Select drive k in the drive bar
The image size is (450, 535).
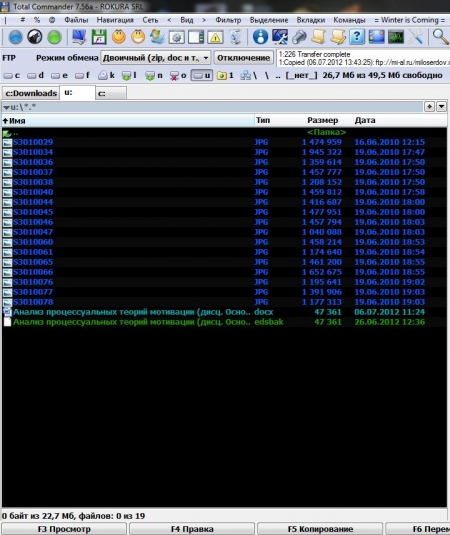pos(106,75)
